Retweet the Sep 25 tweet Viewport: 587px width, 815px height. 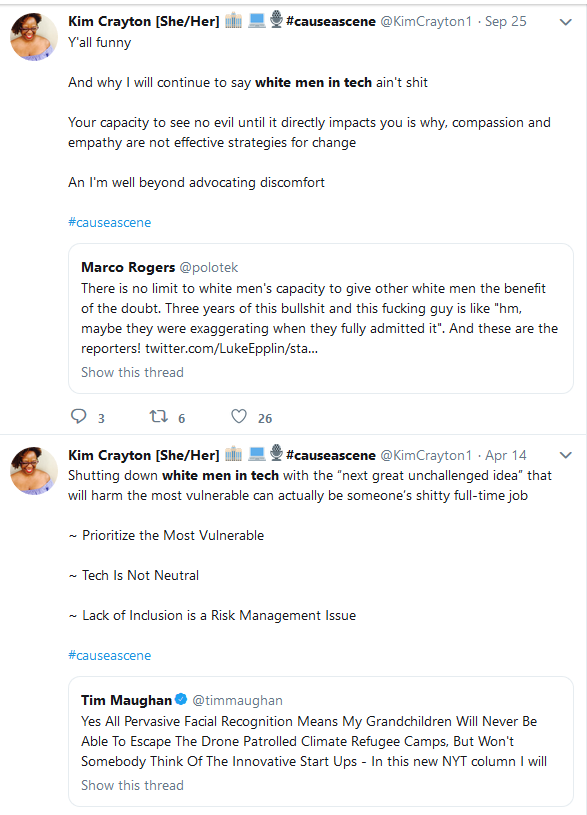coord(159,416)
